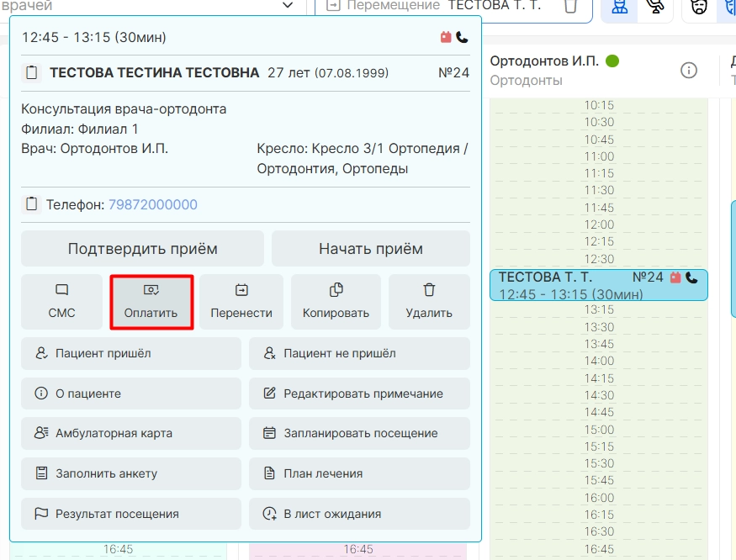Open the ТЕСТОВА Т. Т. appointment block
Image resolution: width=736 pixels, height=560 pixels.
coord(598,285)
